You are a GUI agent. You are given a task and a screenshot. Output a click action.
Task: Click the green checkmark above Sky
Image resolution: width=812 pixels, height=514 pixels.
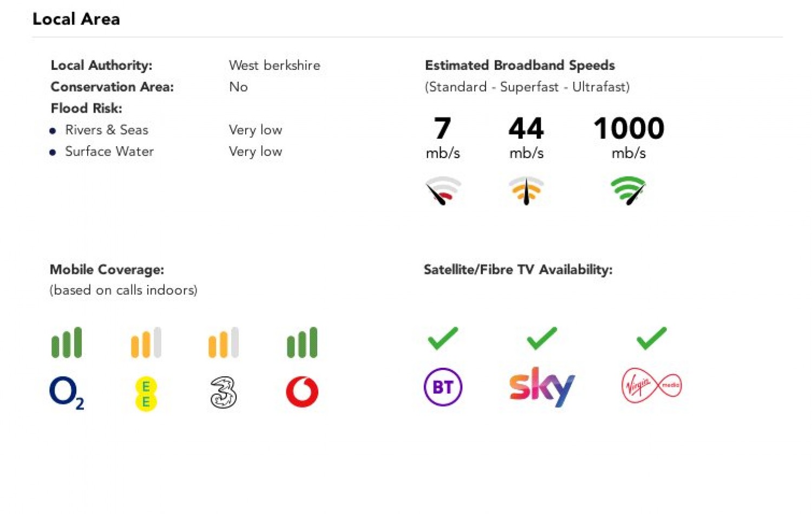[542, 338]
